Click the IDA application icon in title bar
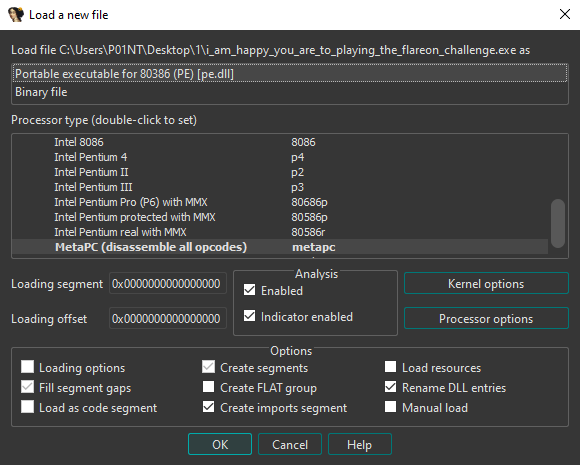The height and width of the screenshot is (465, 580). [16, 15]
